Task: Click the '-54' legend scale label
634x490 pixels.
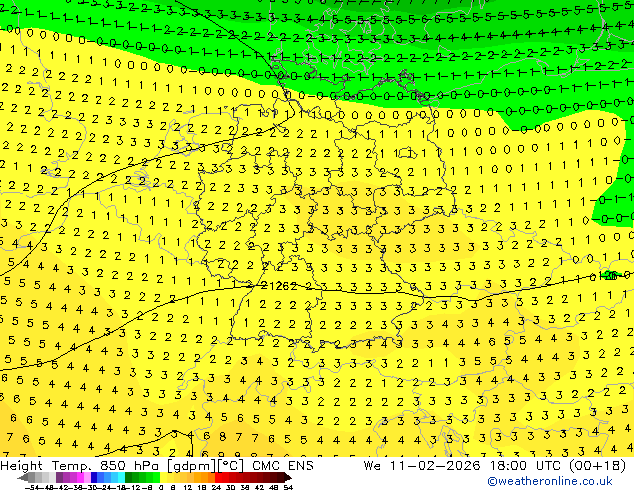Action: click(x=32, y=487)
